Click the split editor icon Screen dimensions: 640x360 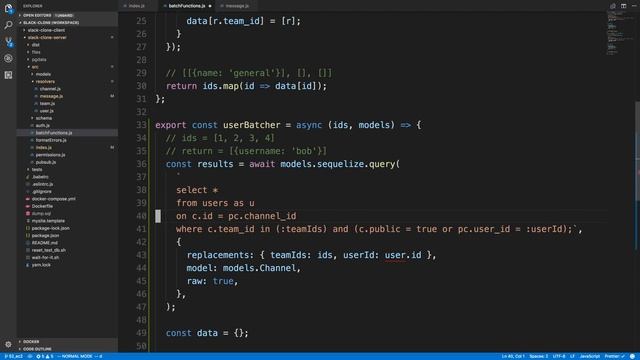tap(624, 6)
